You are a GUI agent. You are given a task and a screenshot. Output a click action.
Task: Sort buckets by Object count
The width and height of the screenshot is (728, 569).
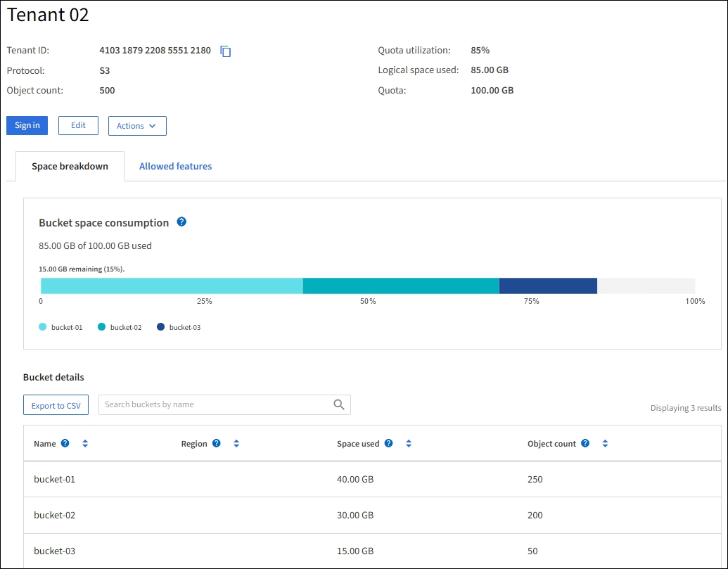[x=605, y=444]
